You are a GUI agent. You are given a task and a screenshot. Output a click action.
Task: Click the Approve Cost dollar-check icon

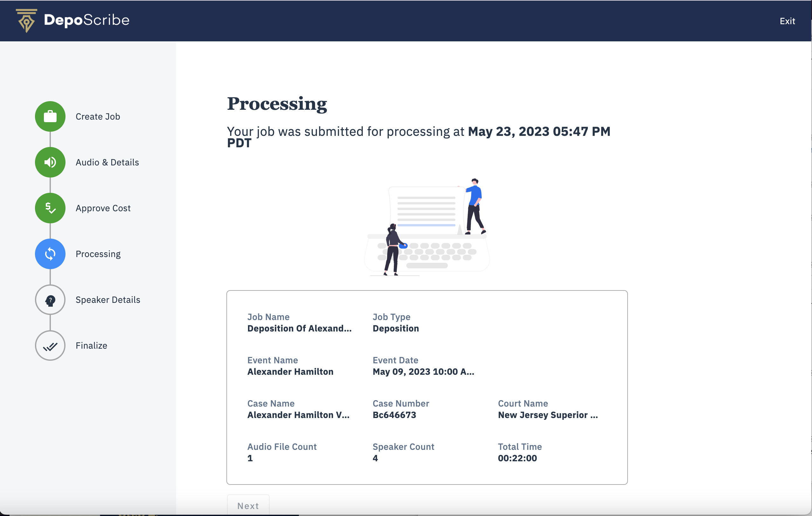click(50, 208)
